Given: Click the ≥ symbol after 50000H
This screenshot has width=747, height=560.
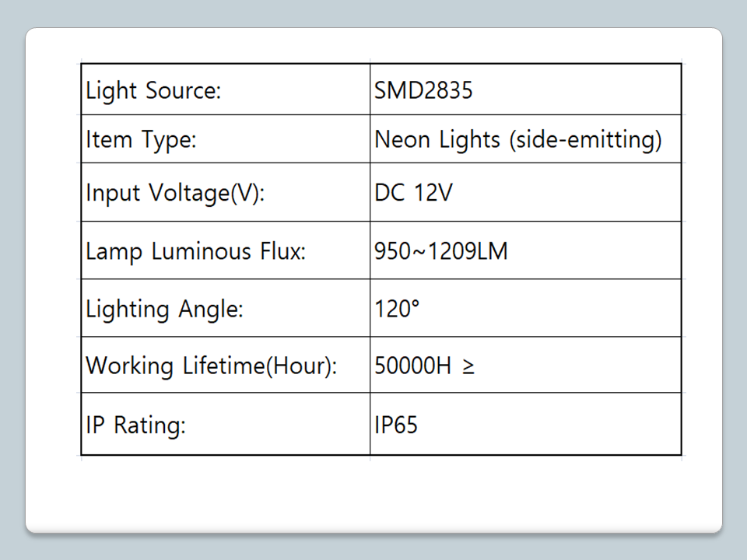Looking at the screenshot, I should 468,366.
